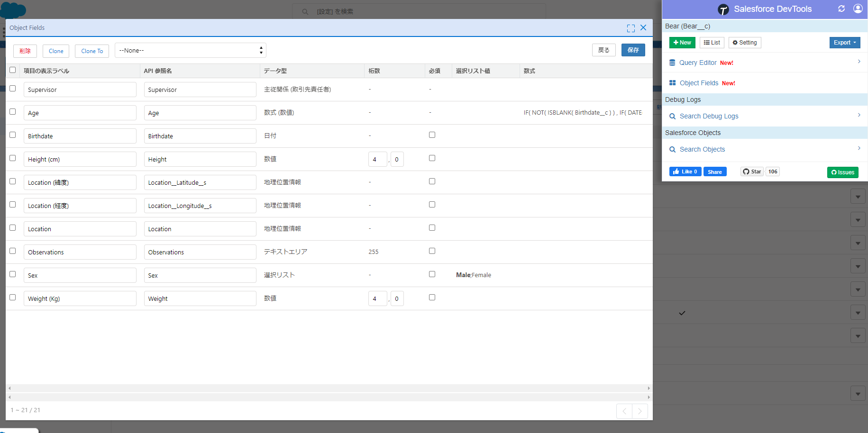Viewport: 868px width, 433px height.
Task: Check the Birthdate row checkbox
Action: (x=12, y=135)
